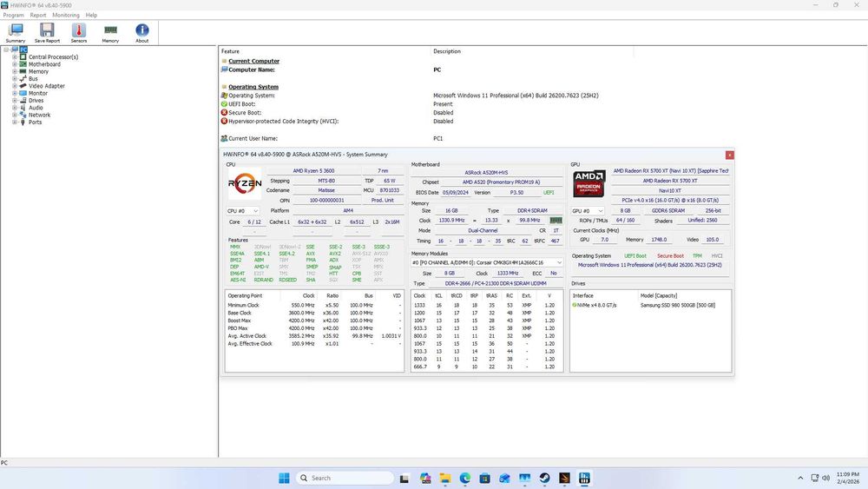Click the Save Report floppy icon

47,30
